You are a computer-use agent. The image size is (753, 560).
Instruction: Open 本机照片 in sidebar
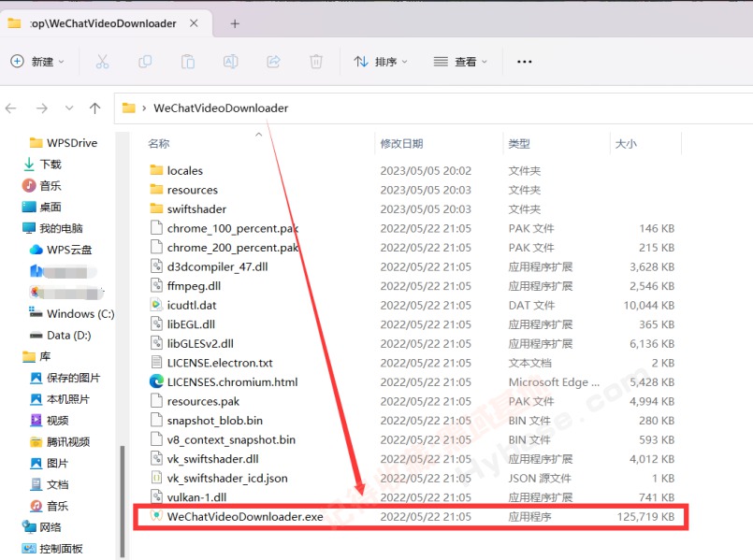60,399
